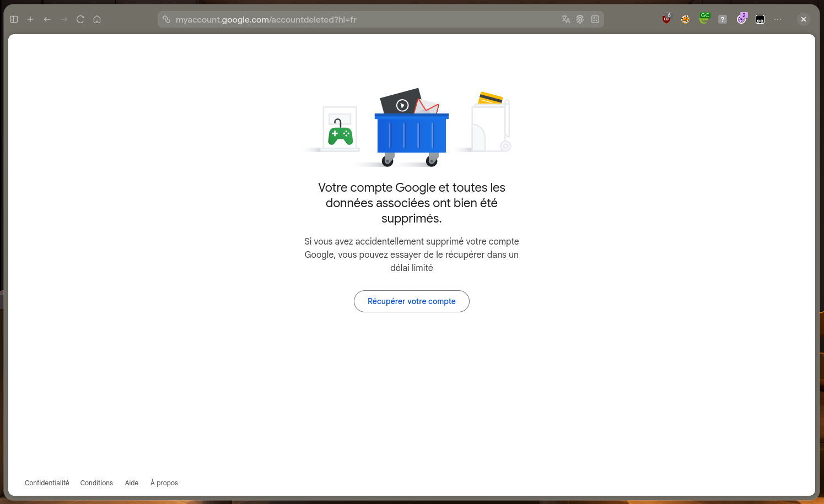Open the ellipsis overflow menu
This screenshot has width=824, height=504.
pyautogui.click(x=778, y=19)
